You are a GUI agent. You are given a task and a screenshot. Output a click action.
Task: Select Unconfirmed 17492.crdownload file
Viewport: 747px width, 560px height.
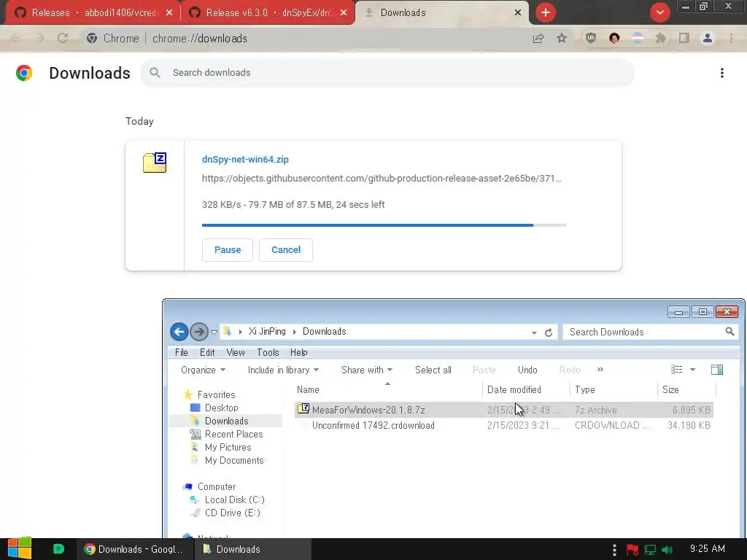point(503,425)
